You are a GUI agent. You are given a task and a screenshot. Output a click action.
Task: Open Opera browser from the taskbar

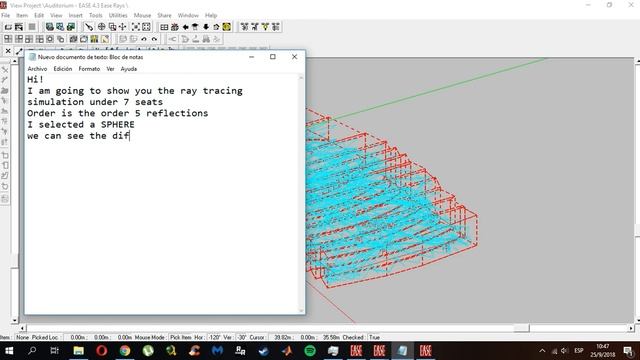pos(102,351)
